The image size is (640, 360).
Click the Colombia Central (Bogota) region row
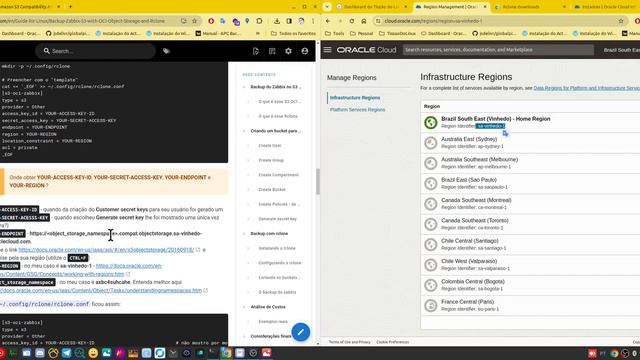click(x=530, y=285)
